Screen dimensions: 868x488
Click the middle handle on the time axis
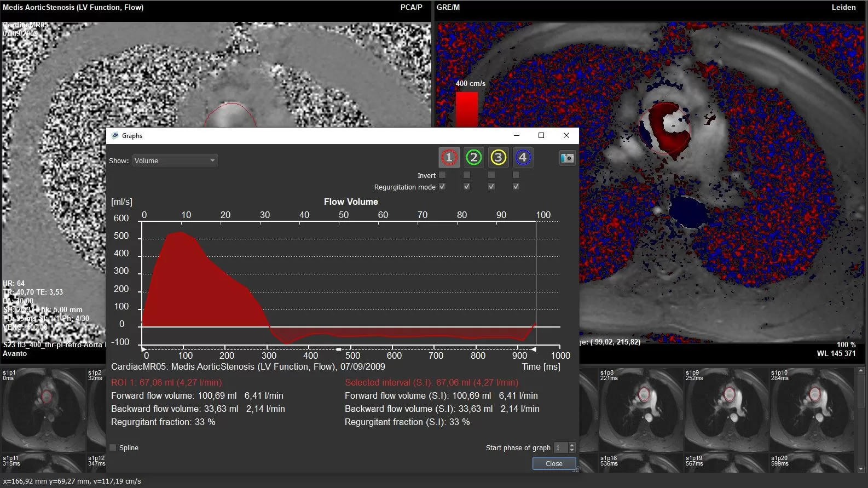coord(339,349)
